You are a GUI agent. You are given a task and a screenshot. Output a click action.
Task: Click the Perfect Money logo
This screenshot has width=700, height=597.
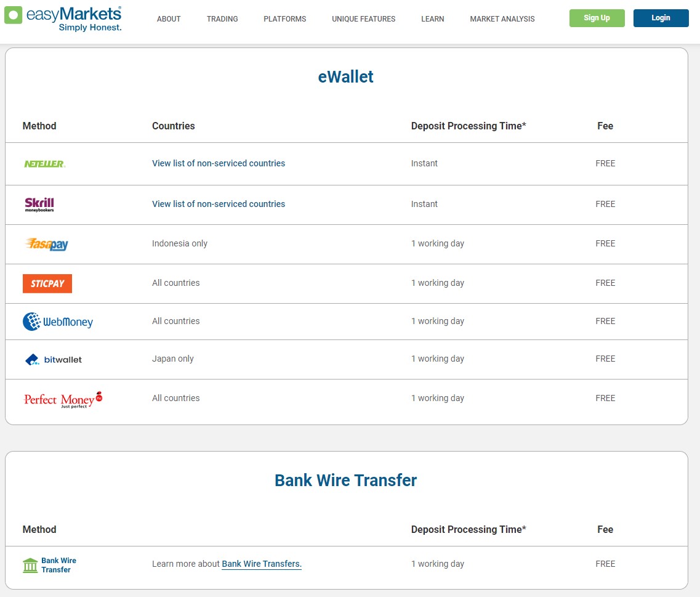click(63, 399)
